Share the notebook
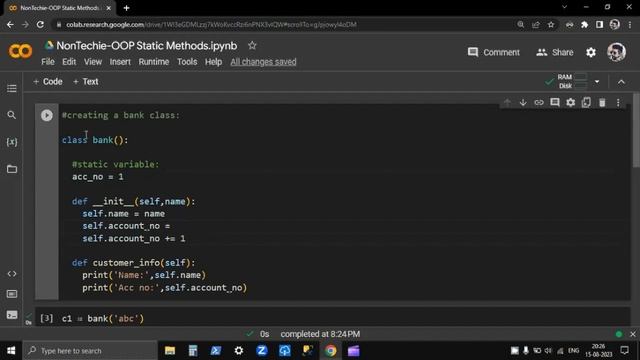Image resolution: width=640 pixels, height=360 pixels. pos(555,52)
